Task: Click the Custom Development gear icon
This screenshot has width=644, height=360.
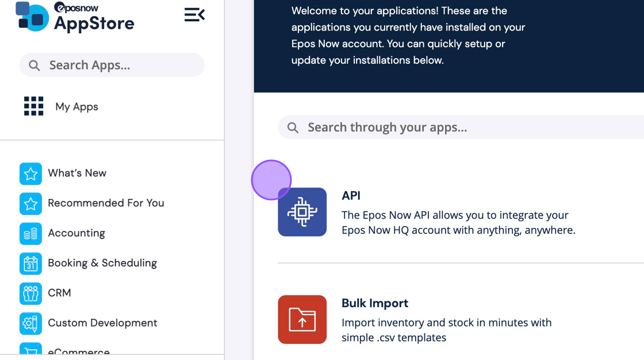Action: 30,323
